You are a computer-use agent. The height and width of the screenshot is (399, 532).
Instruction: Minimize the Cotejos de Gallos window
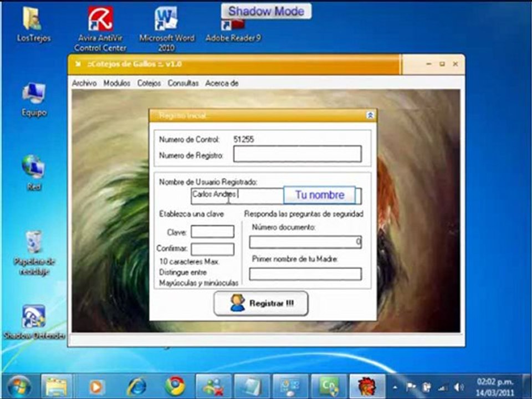[x=429, y=64]
